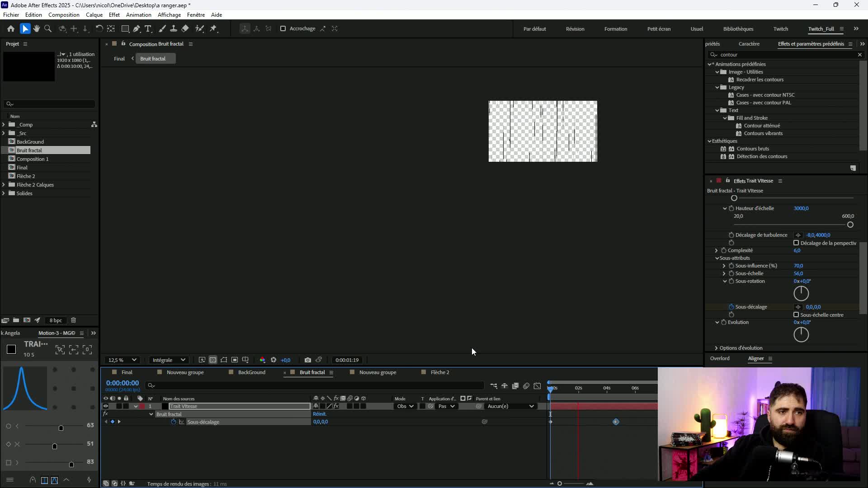Create a new folder in Project panel
Image resolution: width=868 pixels, height=488 pixels.
(x=16, y=320)
